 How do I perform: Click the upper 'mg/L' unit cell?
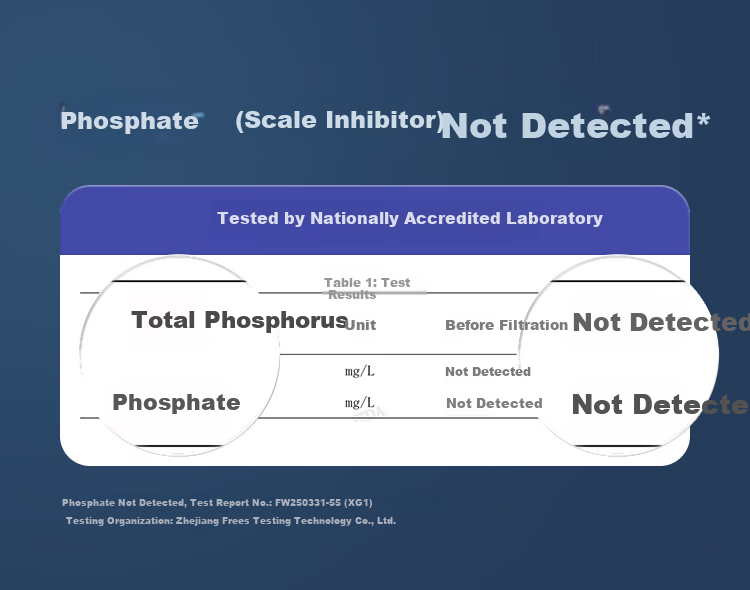[360, 371]
